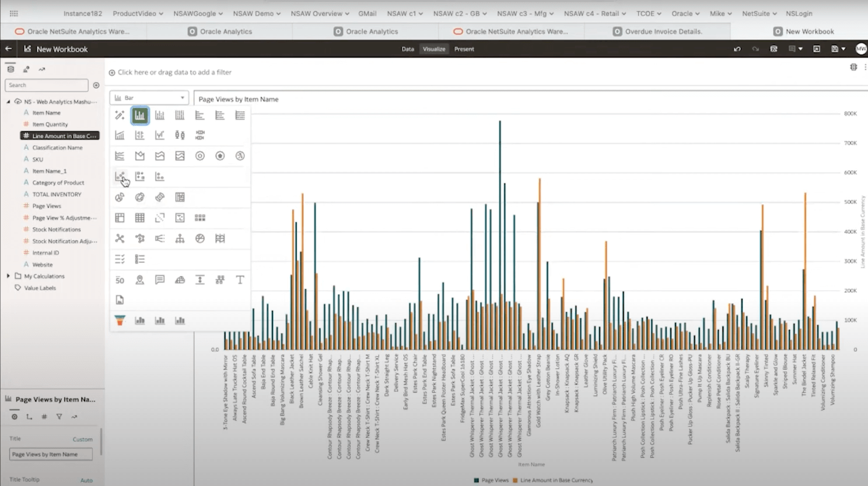The image size is (868, 486).
Task: Expand the My Calculations folder
Action: [x=8, y=276]
